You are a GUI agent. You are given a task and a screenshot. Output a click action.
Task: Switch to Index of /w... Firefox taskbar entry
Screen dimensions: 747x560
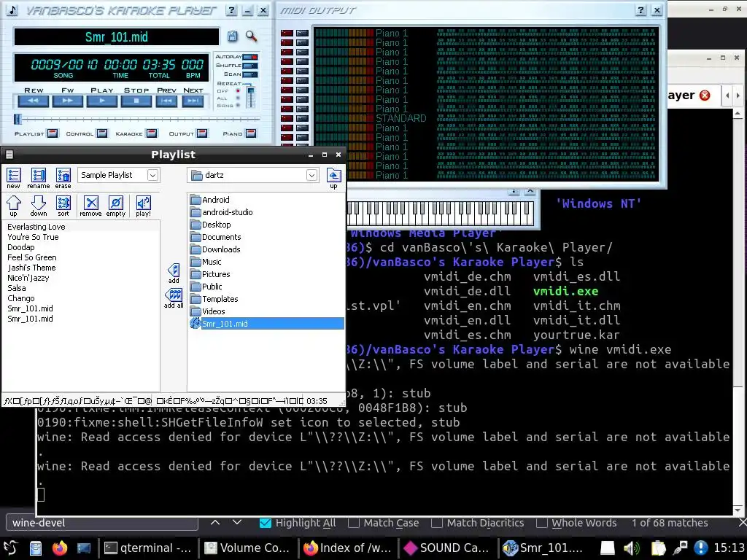[347, 548]
